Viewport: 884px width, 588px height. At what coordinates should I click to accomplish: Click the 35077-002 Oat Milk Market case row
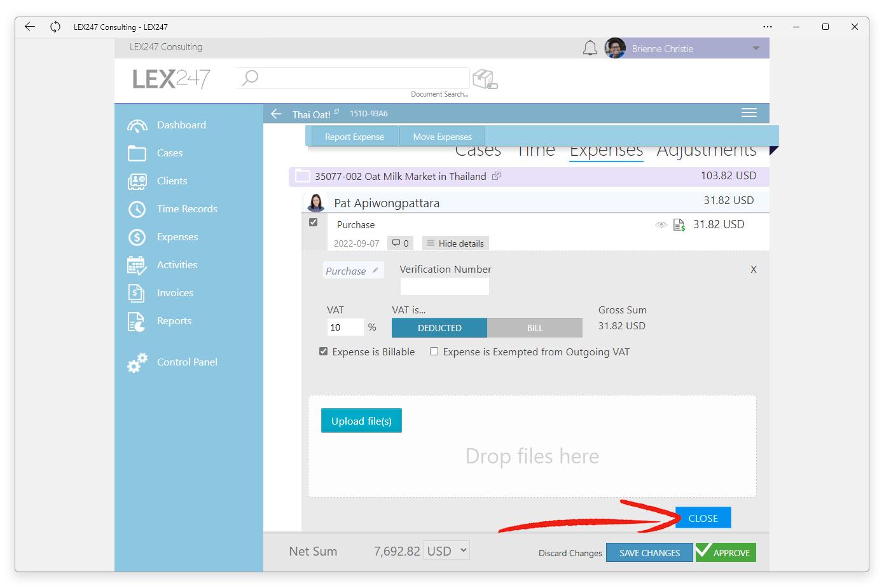(529, 176)
